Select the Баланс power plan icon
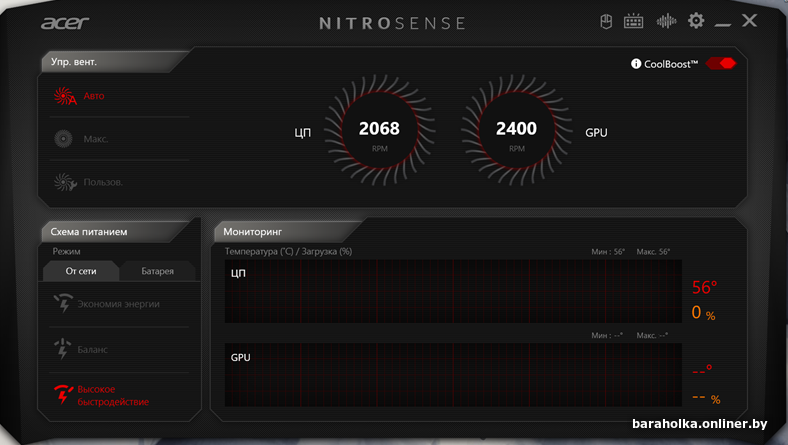Screen dimensions: 788x445 (x=62, y=349)
